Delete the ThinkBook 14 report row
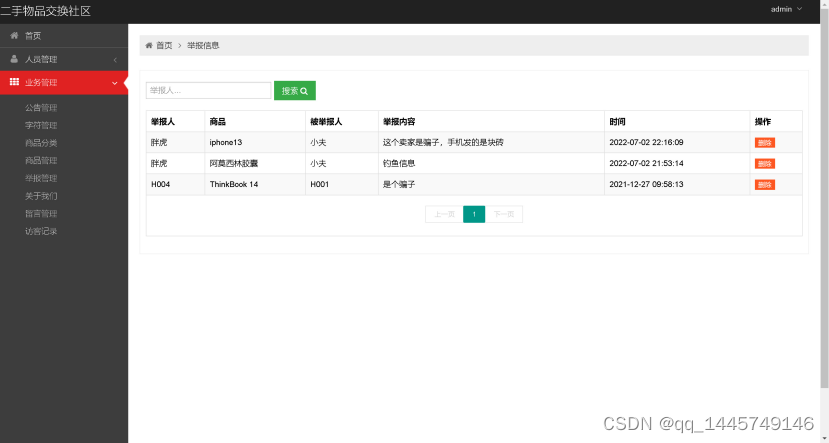Image resolution: width=829 pixels, height=443 pixels. coord(765,185)
